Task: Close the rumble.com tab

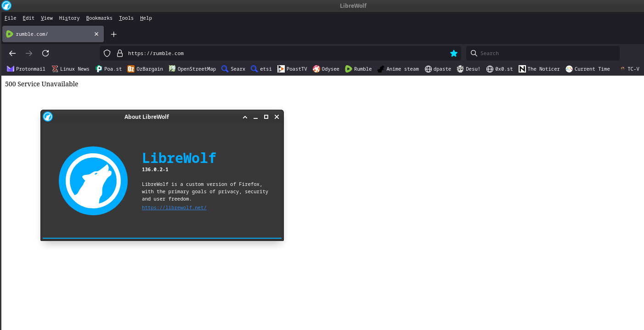Action: pos(96,34)
